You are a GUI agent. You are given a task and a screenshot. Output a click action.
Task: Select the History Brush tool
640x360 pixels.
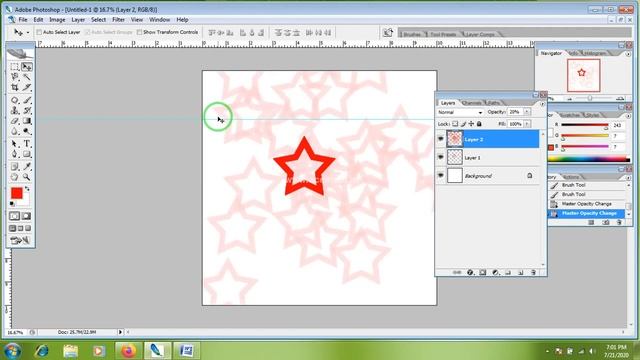coord(27,111)
